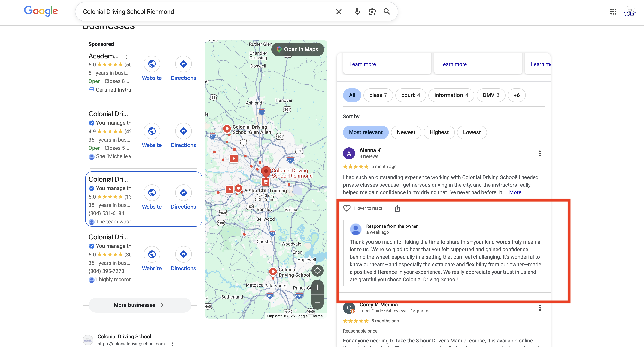The width and height of the screenshot is (644, 347).
Task: Click the phone number (804) 531-6184
Action: 106,213
